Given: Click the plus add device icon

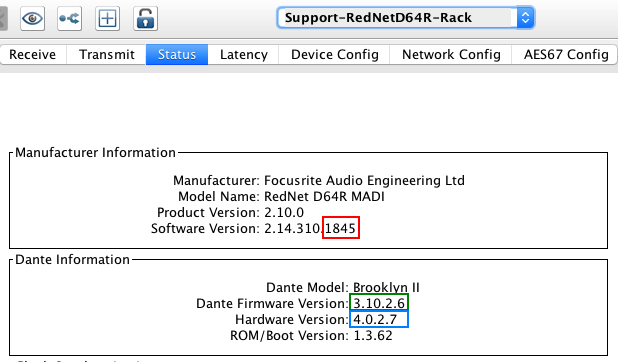Looking at the screenshot, I should [x=107, y=18].
